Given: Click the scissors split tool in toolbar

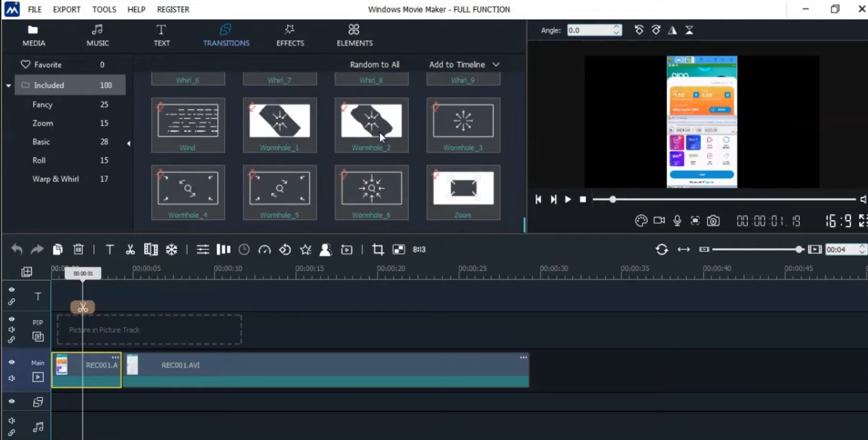Looking at the screenshot, I should point(130,250).
